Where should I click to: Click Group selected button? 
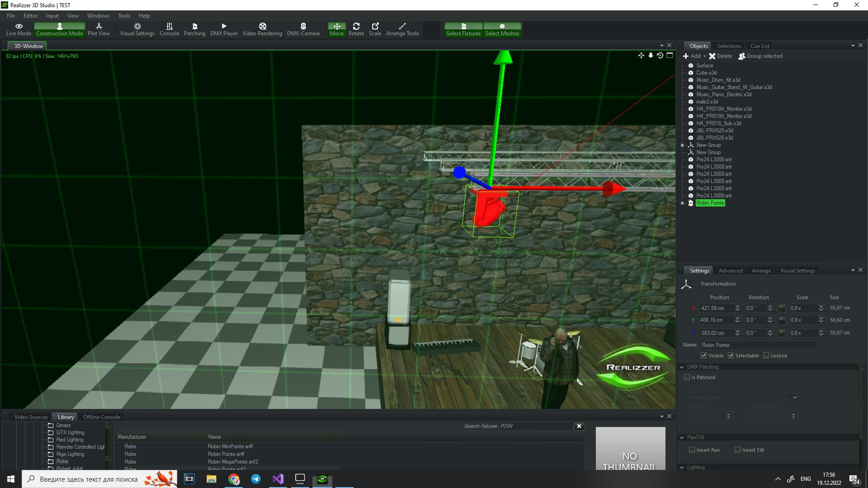760,56
